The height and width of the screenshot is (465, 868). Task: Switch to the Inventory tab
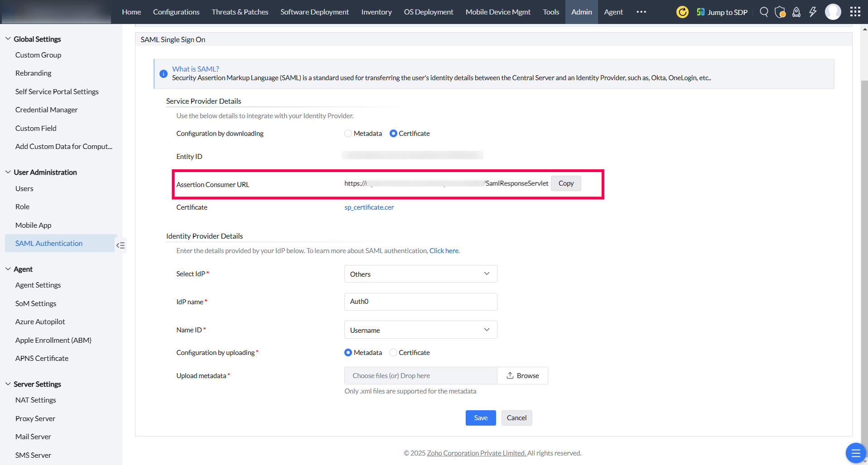[376, 12]
